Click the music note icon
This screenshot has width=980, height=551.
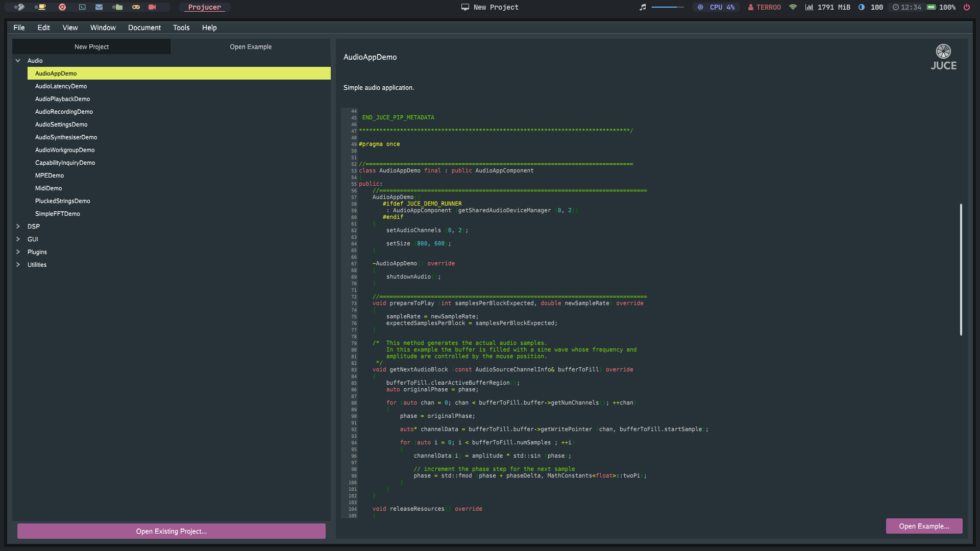point(643,7)
